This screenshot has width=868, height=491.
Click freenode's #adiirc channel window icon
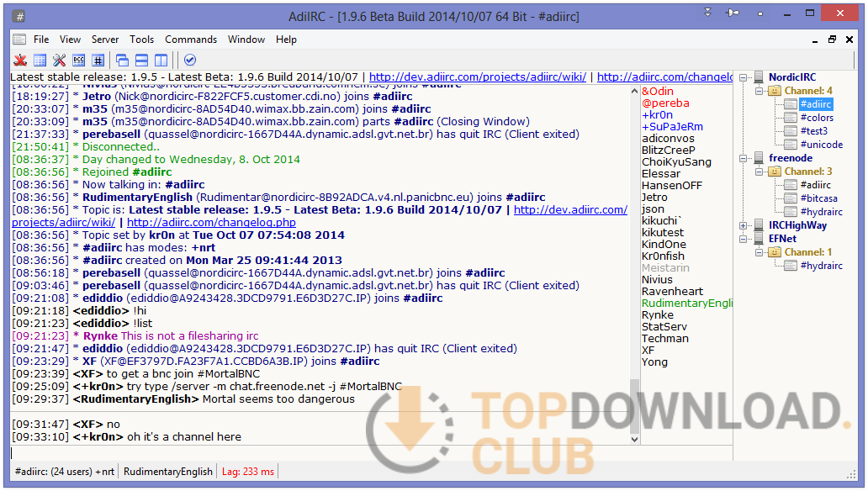791,185
